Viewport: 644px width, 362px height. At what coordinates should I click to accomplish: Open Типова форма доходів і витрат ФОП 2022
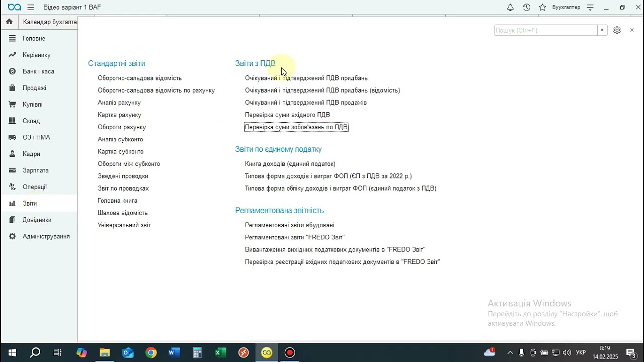coord(329,176)
